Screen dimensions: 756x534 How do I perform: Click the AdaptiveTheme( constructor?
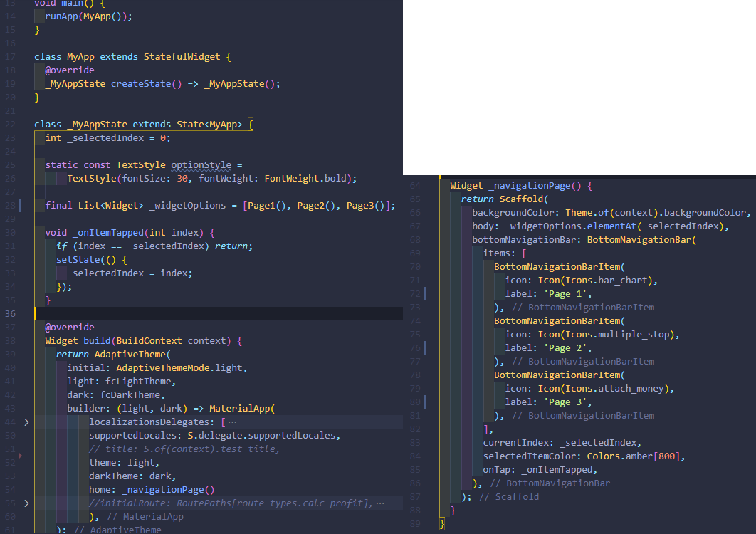click(x=132, y=354)
